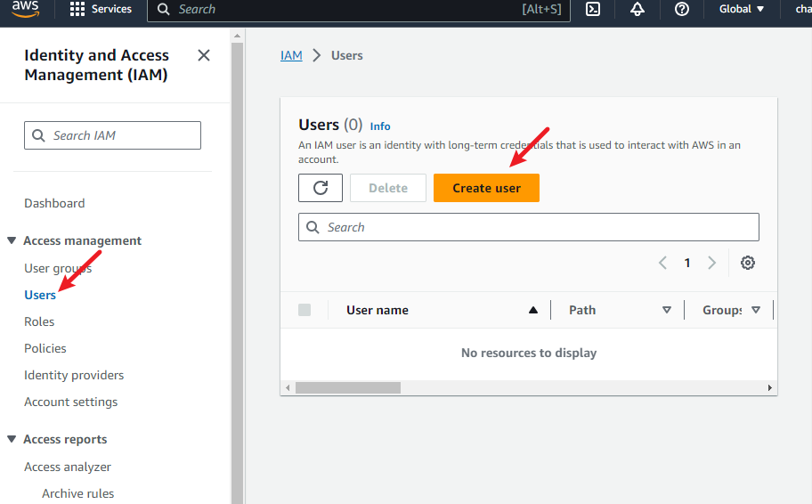The height and width of the screenshot is (504, 812).
Task: Select page number 1
Action: tap(687, 263)
